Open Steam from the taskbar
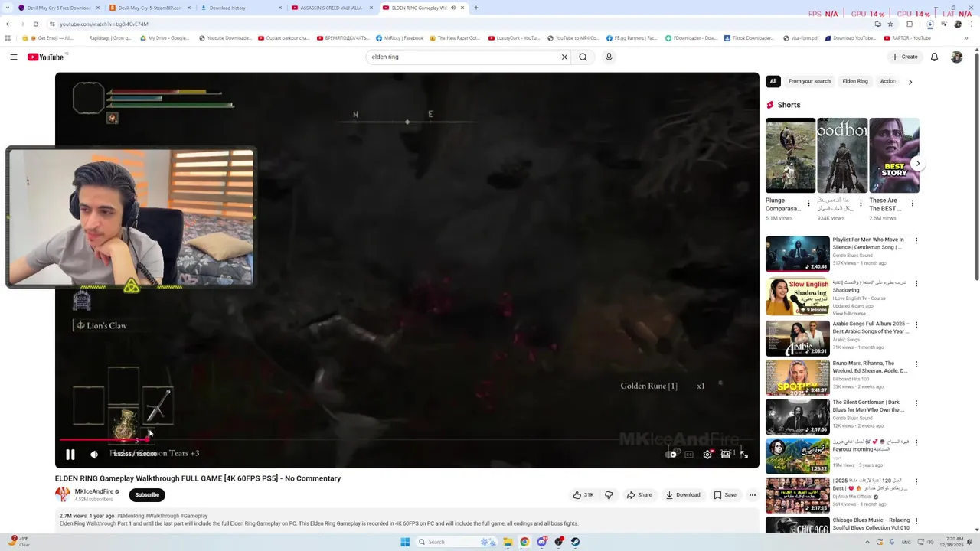This screenshot has height=551, width=980. click(576, 542)
